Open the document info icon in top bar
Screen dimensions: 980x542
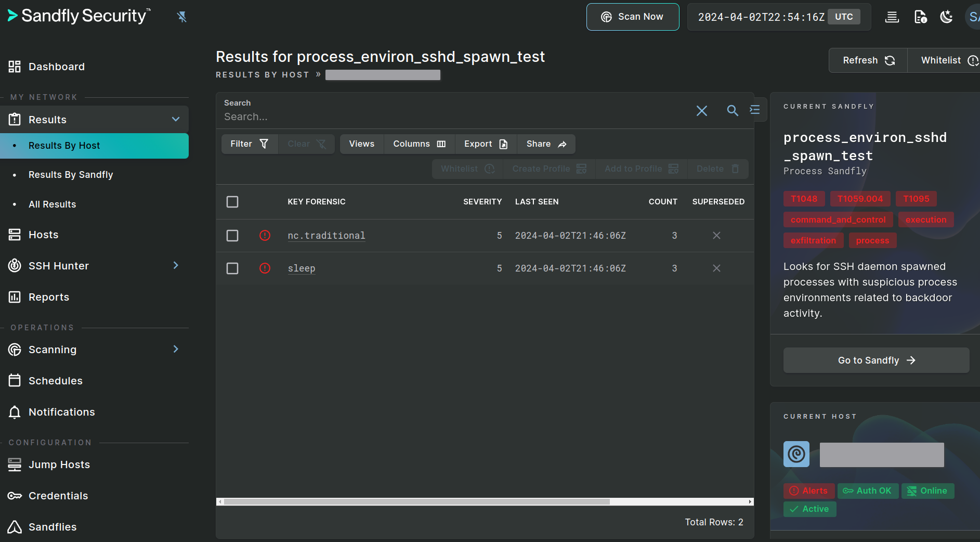point(920,17)
